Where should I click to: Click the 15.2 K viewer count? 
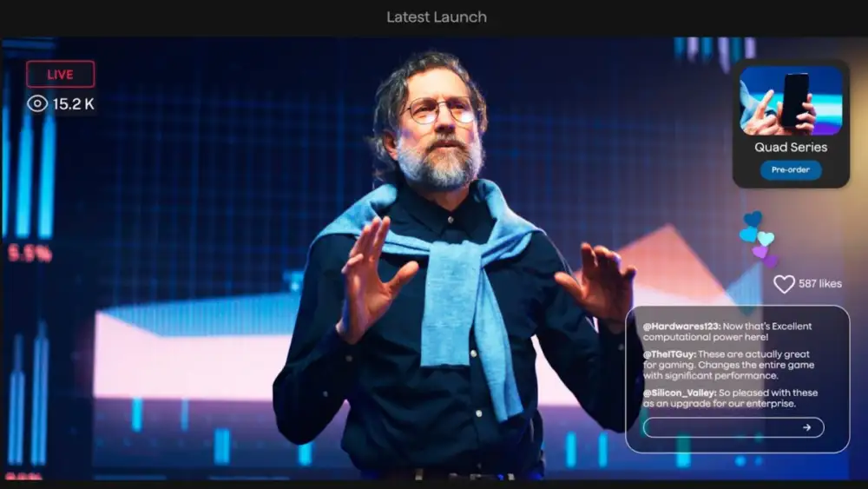pos(74,104)
